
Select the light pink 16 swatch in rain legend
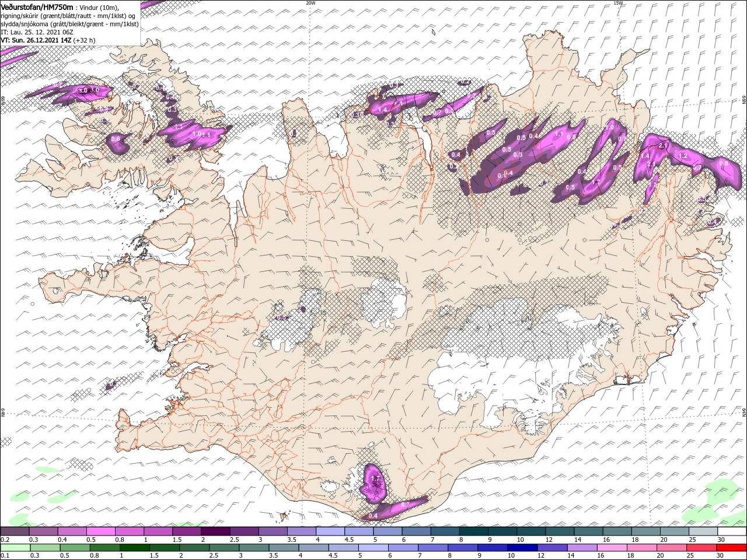coord(612,547)
